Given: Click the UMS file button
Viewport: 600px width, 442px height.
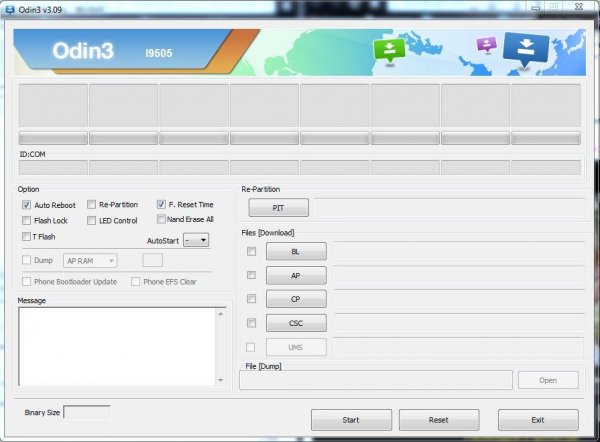Looking at the screenshot, I should [x=296, y=347].
